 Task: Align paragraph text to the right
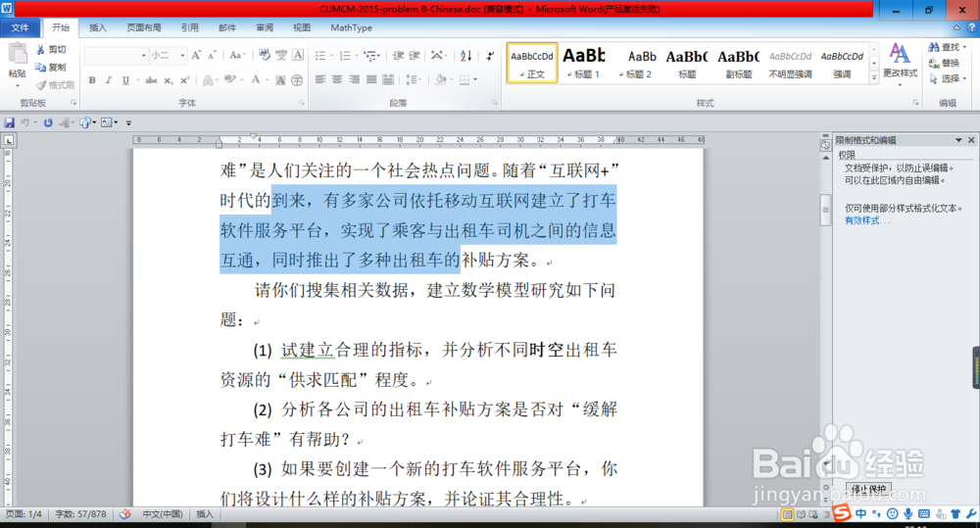355,79
